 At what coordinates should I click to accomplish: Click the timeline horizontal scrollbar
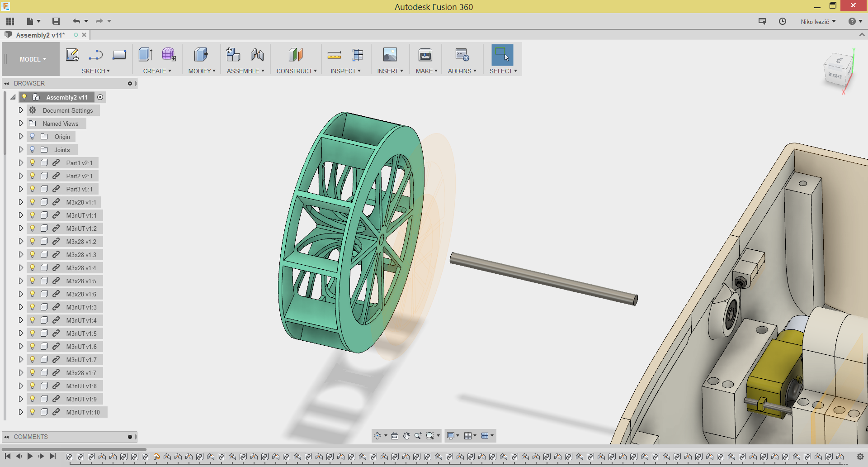coord(75,449)
